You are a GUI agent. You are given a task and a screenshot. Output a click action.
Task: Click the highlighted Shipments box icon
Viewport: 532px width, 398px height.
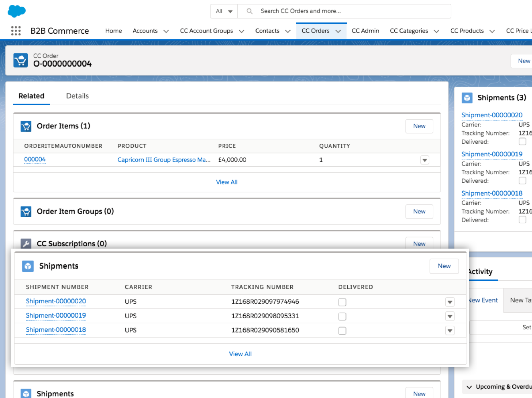point(28,266)
